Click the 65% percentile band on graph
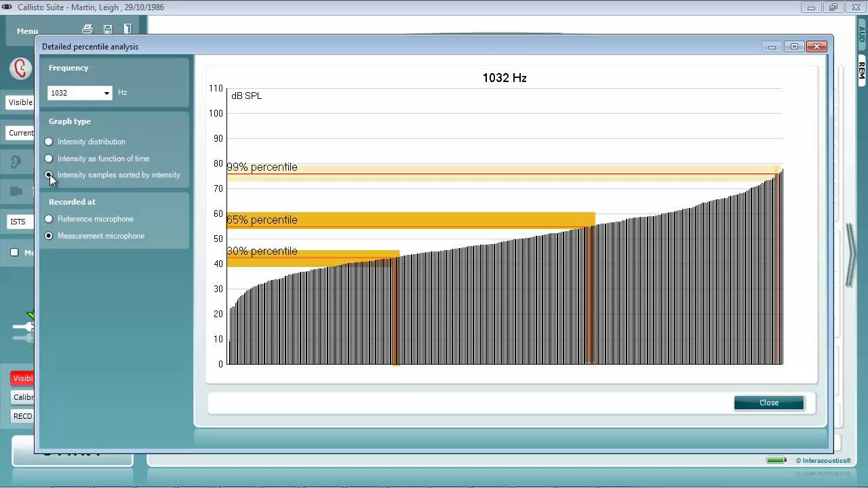This screenshot has width=868, height=488. click(x=410, y=220)
